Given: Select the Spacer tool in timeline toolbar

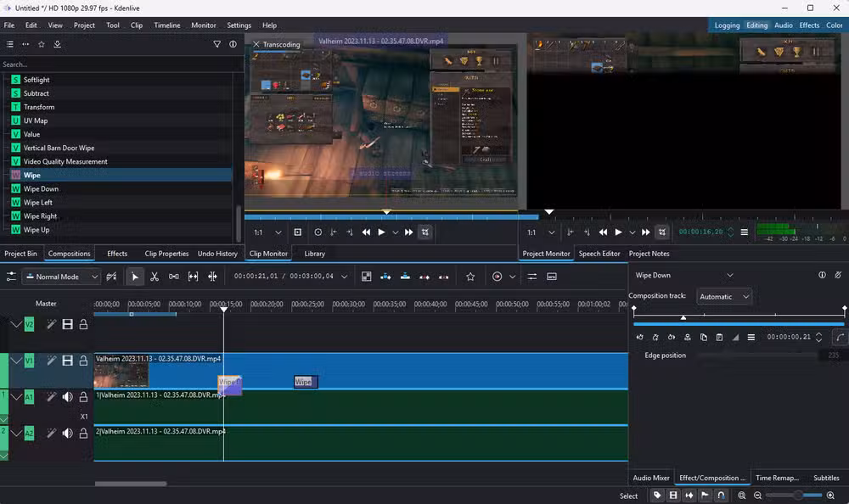Looking at the screenshot, I should tap(174, 277).
